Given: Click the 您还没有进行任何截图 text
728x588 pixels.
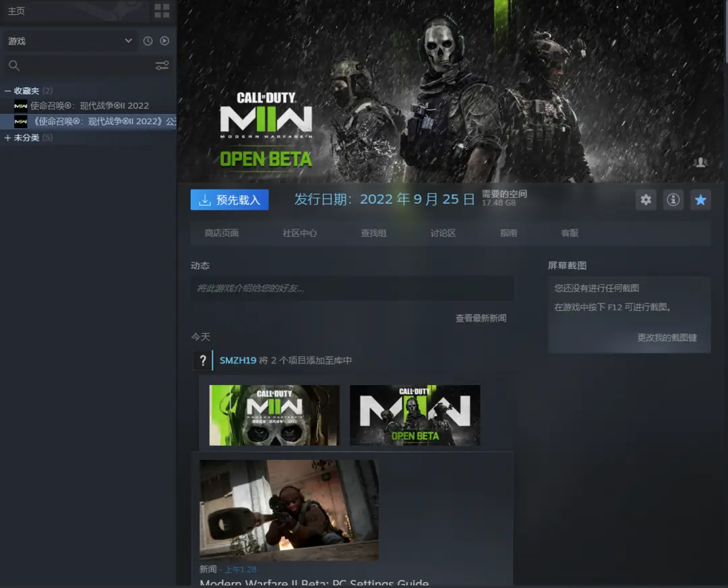Looking at the screenshot, I should point(597,288).
